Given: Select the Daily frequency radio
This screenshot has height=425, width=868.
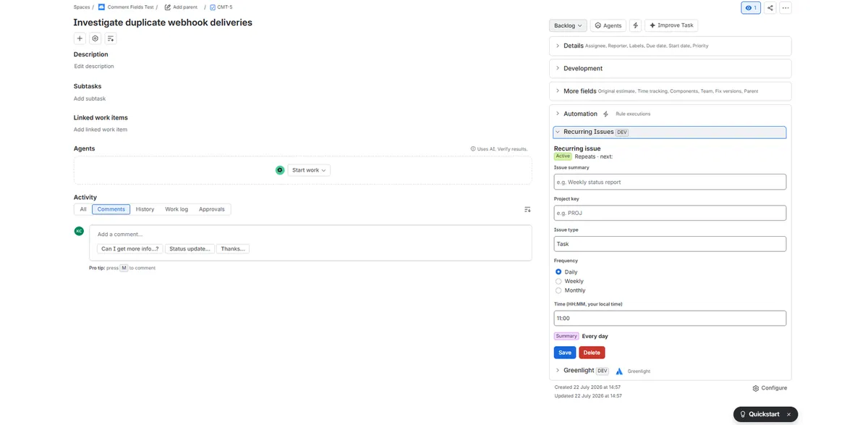Looking at the screenshot, I should [x=558, y=272].
